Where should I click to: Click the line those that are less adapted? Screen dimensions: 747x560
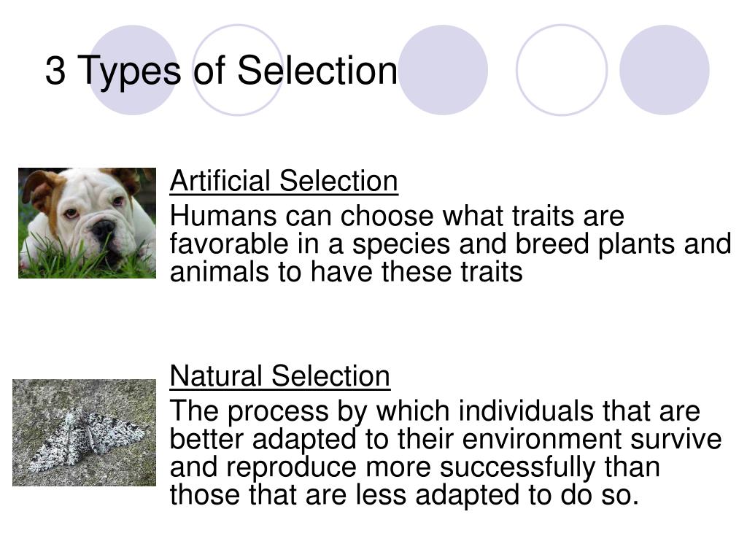(404, 495)
